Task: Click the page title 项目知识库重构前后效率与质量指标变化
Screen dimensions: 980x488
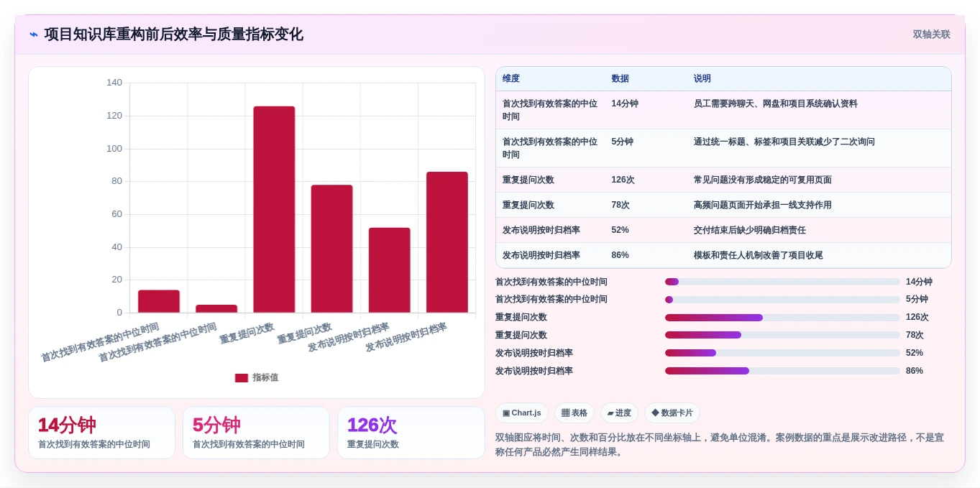Action: pyautogui.click(x=174, y=34)
